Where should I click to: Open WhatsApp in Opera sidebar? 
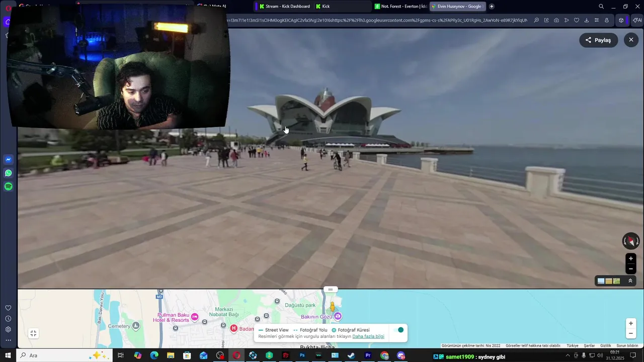click(9, 173)
